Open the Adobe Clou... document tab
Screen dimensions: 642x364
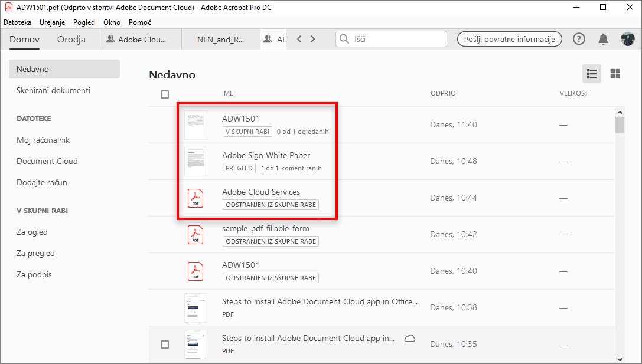142,40
